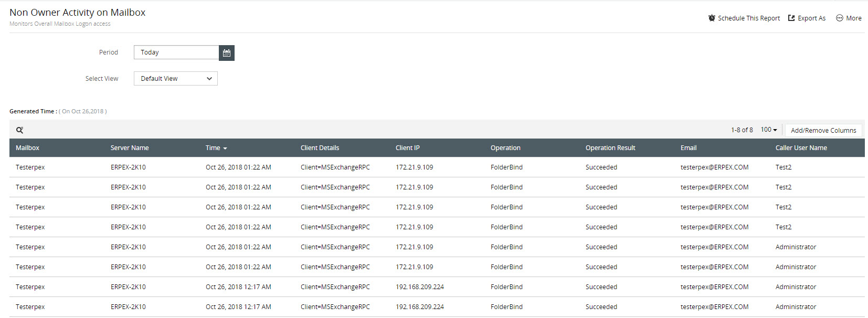Viewport: 868px width, 318px height.
Task: Sort by the Client IP column header
Action: (408, 148)
